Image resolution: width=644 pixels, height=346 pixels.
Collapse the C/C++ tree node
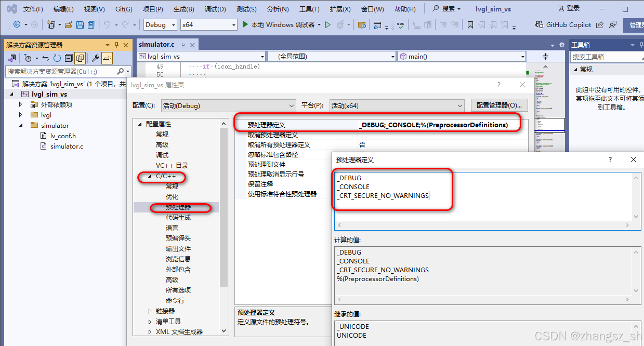[150, 176]
